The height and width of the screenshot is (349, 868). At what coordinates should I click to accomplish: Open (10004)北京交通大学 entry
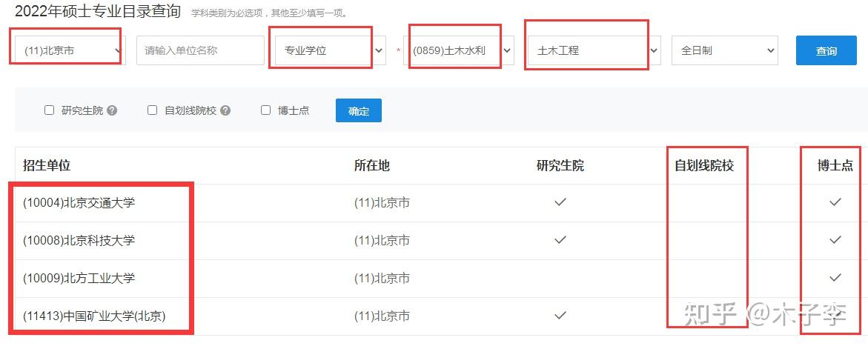(x=79, y=203)
